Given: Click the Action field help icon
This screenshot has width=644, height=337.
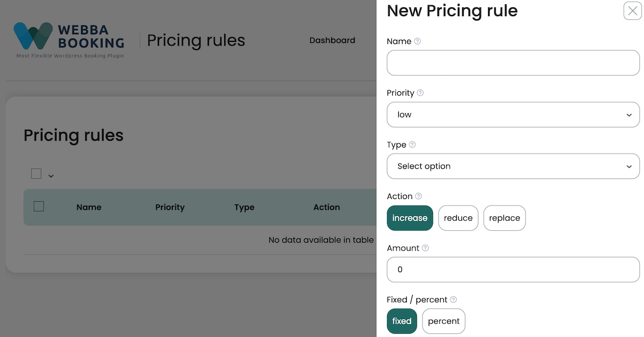Looking at the screenshot, I should 419,196.
